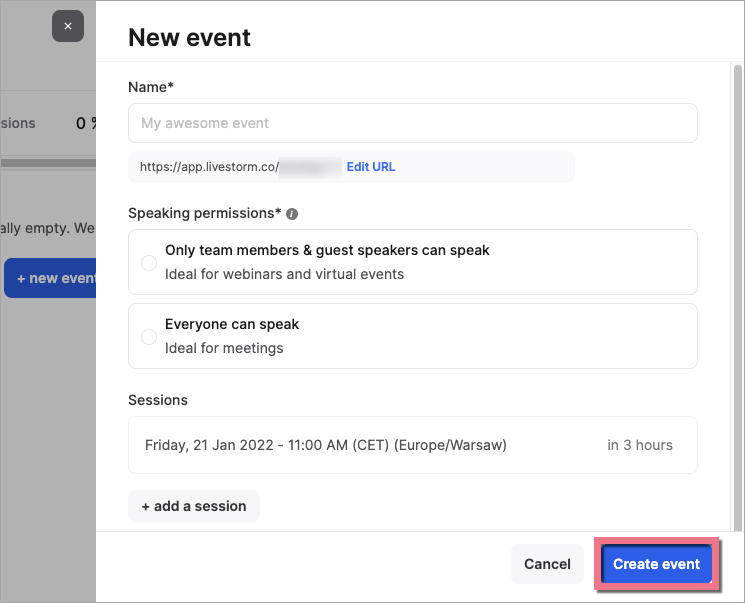Select the team members and guest speakers radio button
Screen dimensions: 745x603
pos(149,262)
